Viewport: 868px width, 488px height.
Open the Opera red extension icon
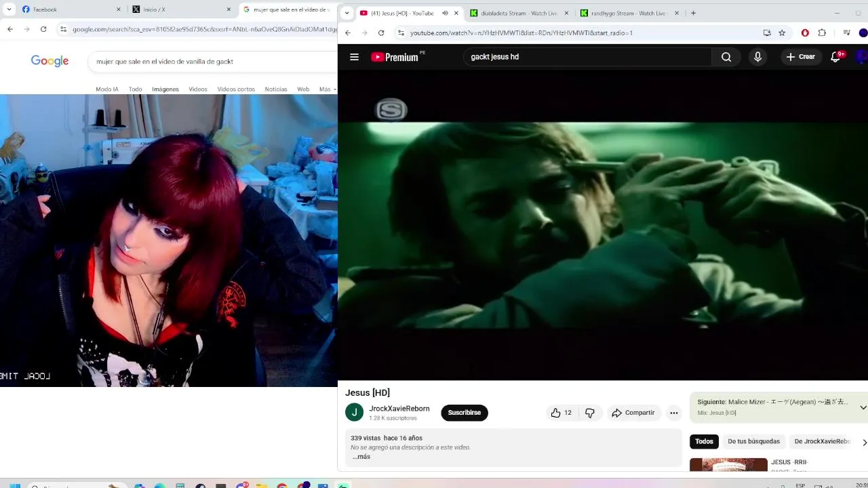[x=805, y=33]
